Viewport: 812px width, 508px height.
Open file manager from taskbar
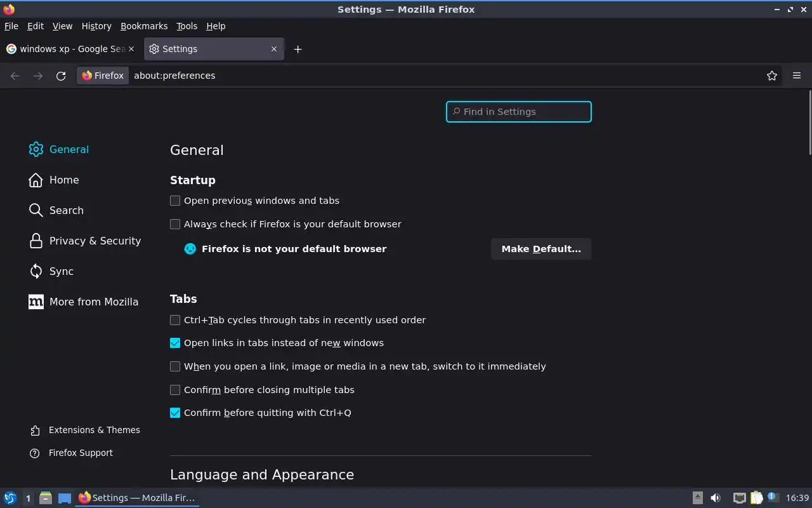[x=46, y=498]
